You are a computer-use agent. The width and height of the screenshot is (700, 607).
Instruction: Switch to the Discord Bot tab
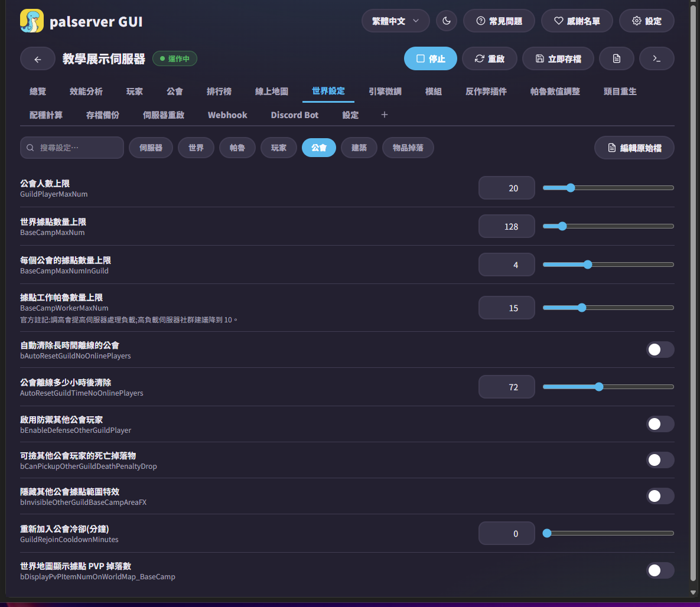(x=295, y=115)
